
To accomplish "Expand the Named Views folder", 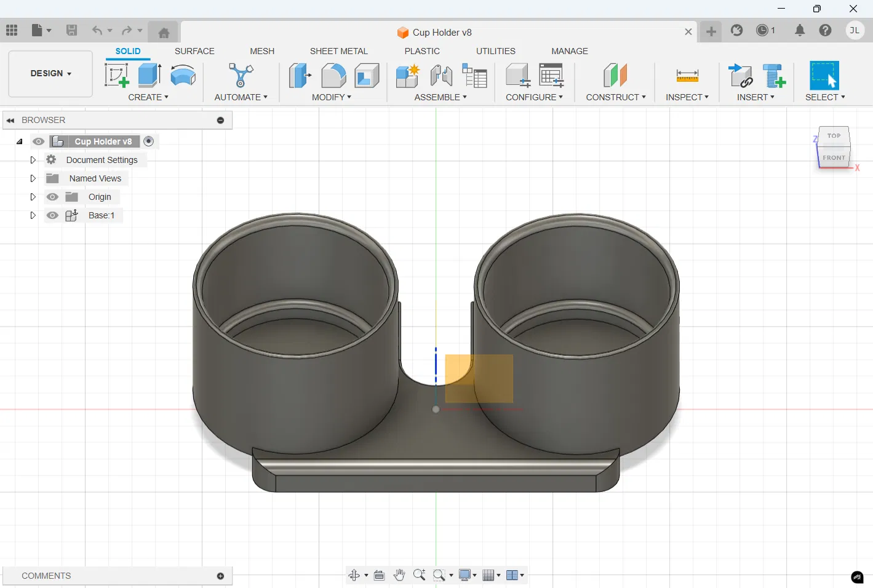I will [x=33, y=178].
